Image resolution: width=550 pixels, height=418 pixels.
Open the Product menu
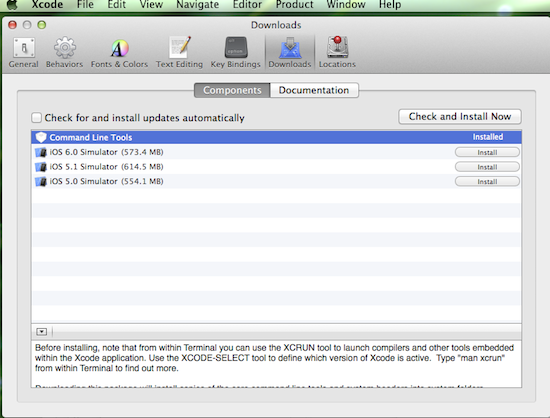(x=294, y=5)
